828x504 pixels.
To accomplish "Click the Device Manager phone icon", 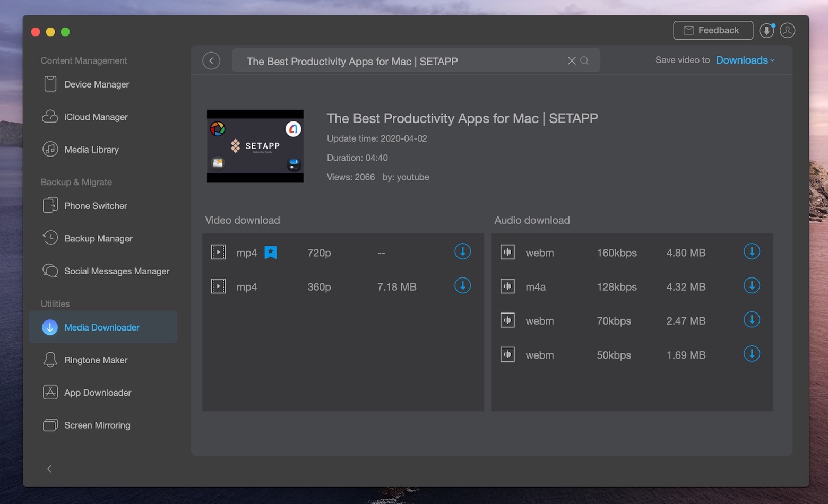I will click(50, 84).
